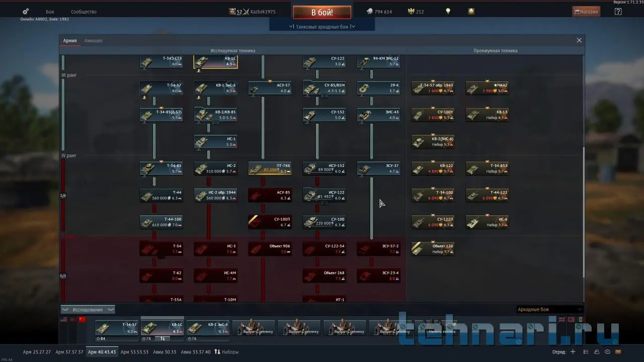The height and width of the screenshot is (362, 644).
Task: Open the Танковые аркадные бои mode selector
Action: [x=322, y=27]
